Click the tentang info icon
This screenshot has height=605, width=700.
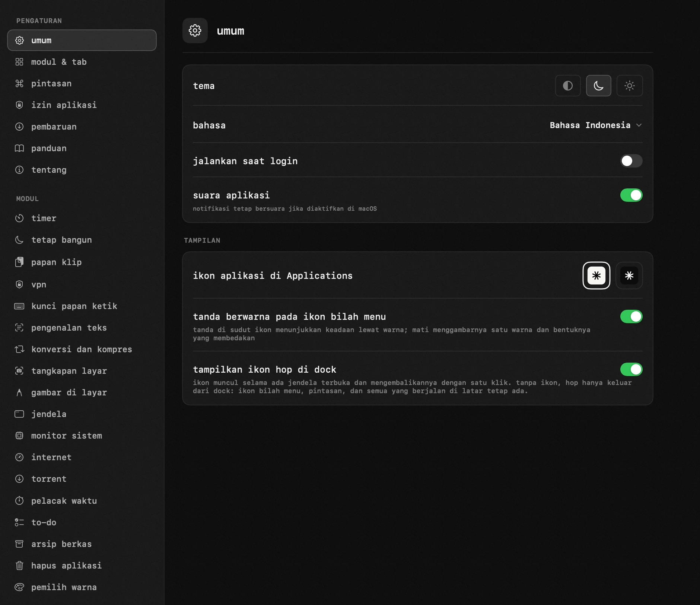[x=19, y=170]
